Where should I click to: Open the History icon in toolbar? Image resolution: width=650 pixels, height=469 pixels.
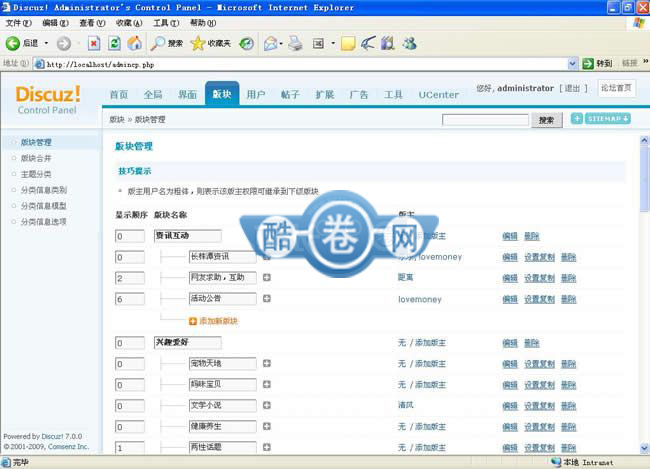[x=247, y=43]
